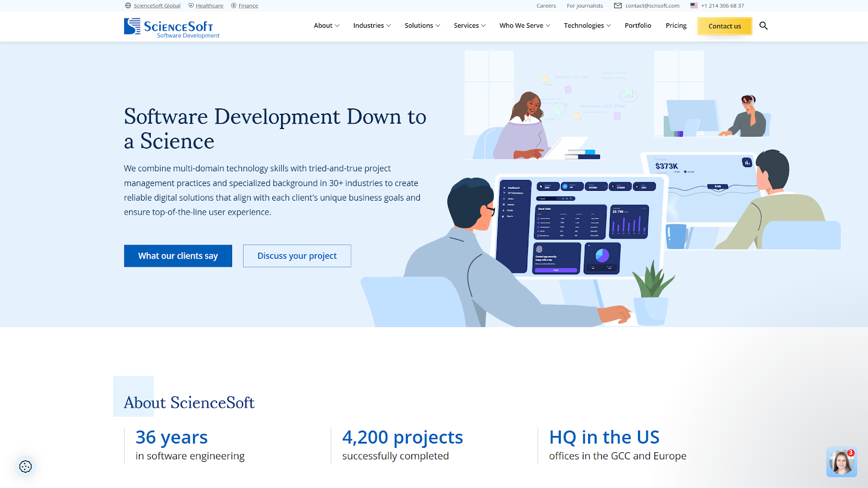Open the Healthcare link

(x=209, y=5)
